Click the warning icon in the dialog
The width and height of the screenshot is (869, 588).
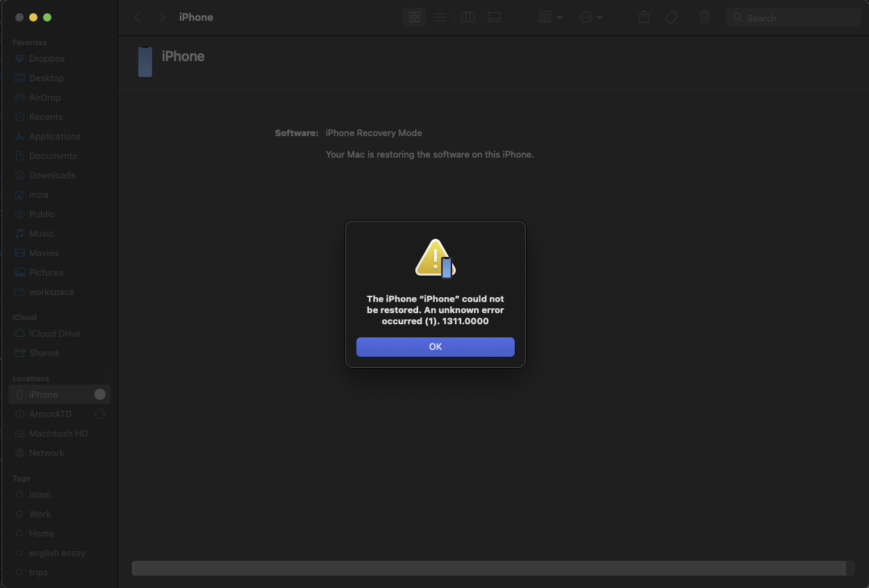coord(435,259)
